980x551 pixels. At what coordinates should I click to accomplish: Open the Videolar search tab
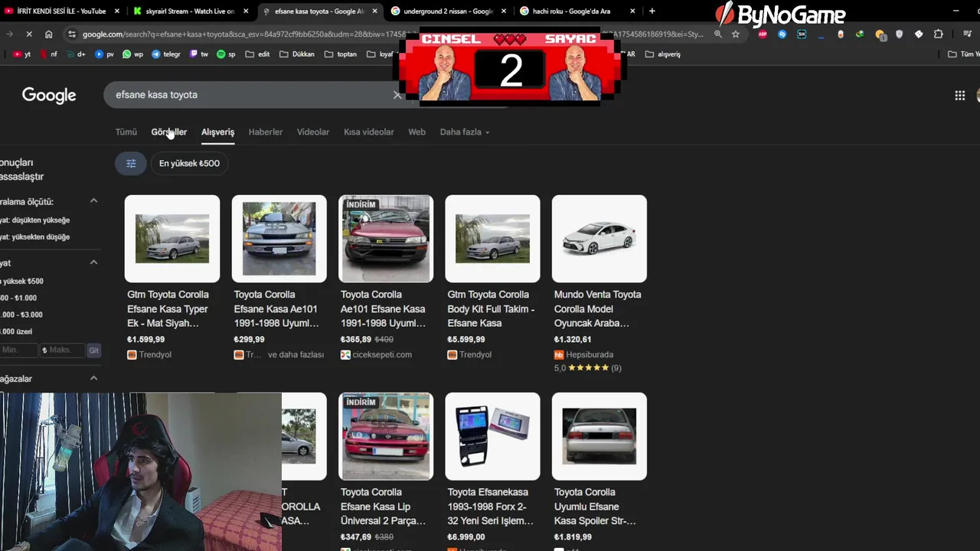point(313,132)
